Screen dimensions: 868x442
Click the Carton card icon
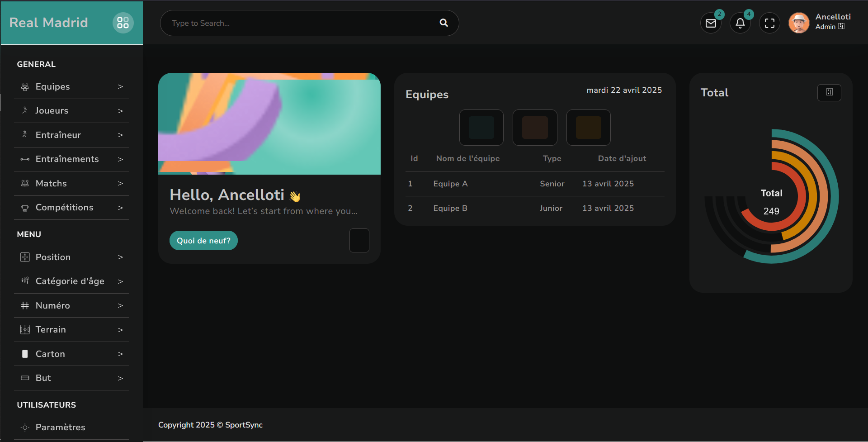point(25,354)
